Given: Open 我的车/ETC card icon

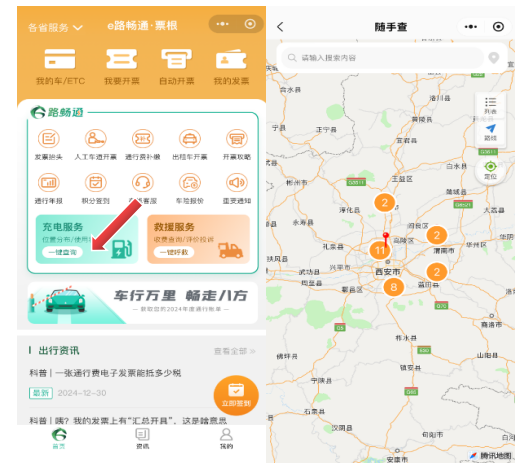Looking at the screenshot, I should pos(60,59).
